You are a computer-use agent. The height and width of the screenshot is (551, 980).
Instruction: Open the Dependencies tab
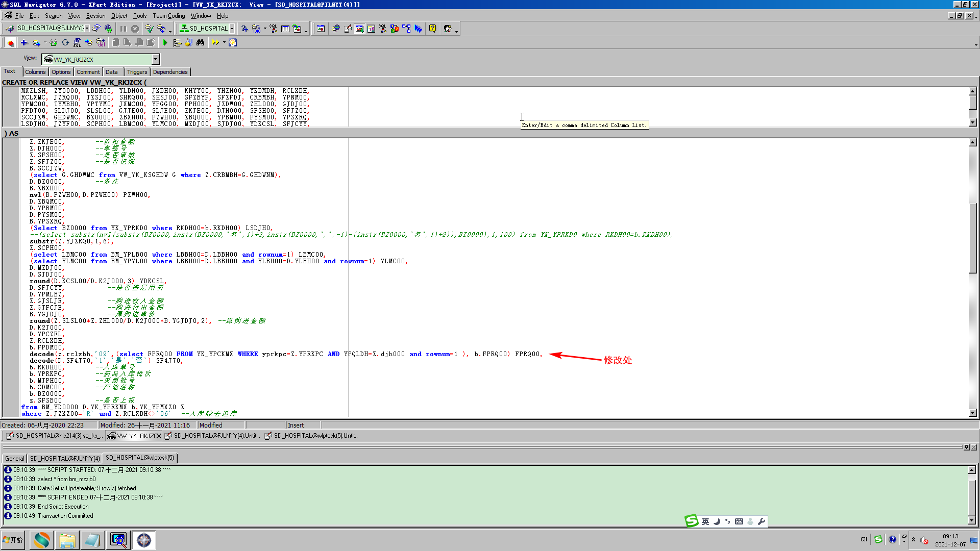pos(170,72)
